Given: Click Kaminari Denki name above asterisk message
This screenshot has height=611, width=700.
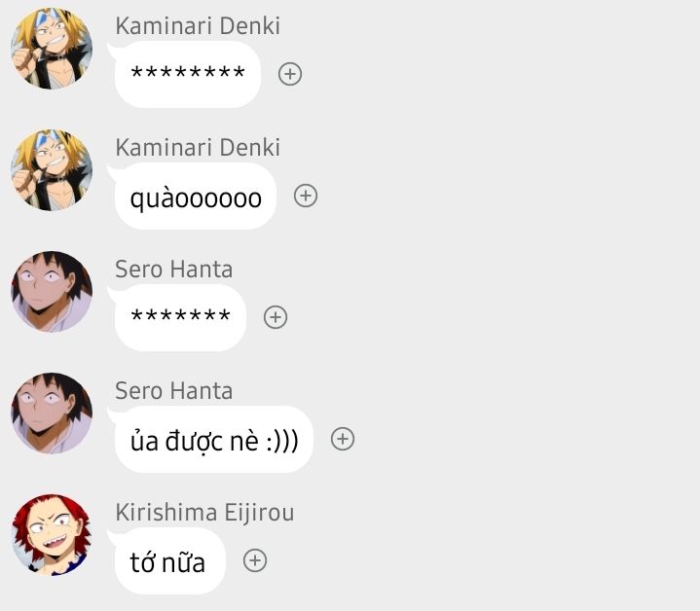Looking at the screenshot, I should 198,26.
